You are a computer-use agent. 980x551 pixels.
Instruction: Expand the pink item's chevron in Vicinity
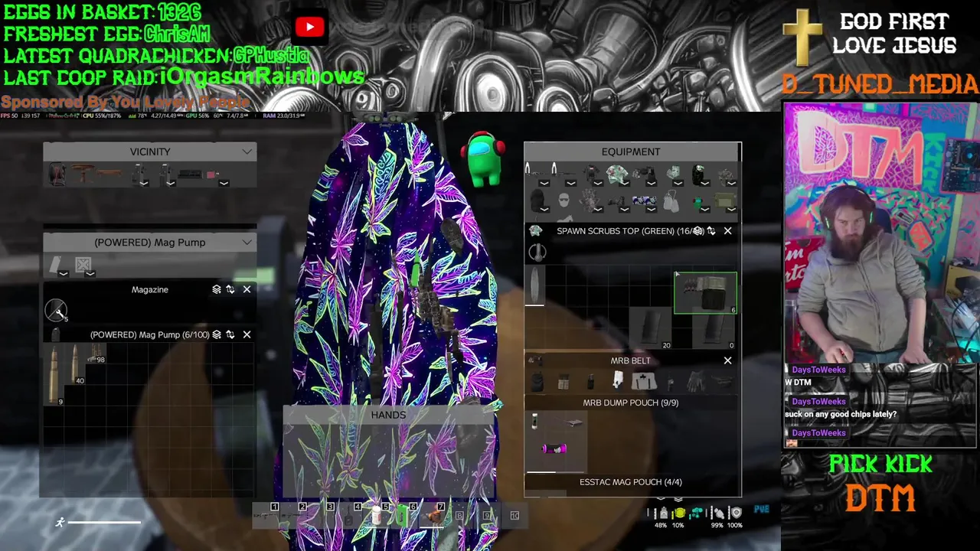click(224, 183)
